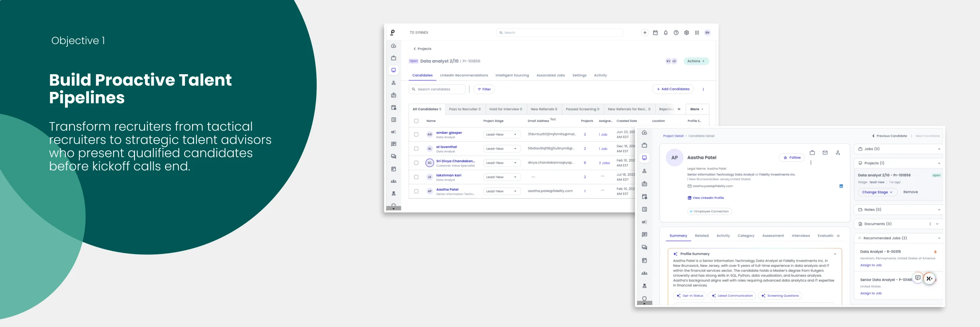Switch to the Intelligent Sourcing tab
Image resolution: width=980 pixels, height=327 pixels.
(x=512, y=75)
